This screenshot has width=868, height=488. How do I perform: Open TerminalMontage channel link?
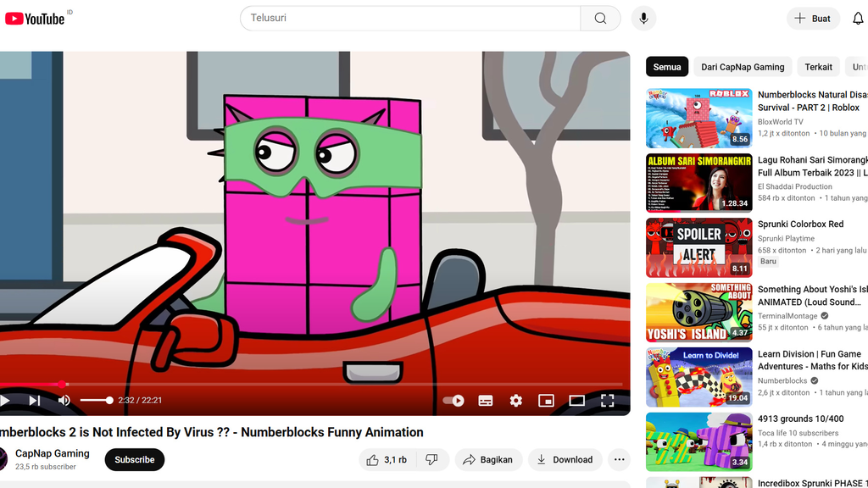click(x=787, y=316)
